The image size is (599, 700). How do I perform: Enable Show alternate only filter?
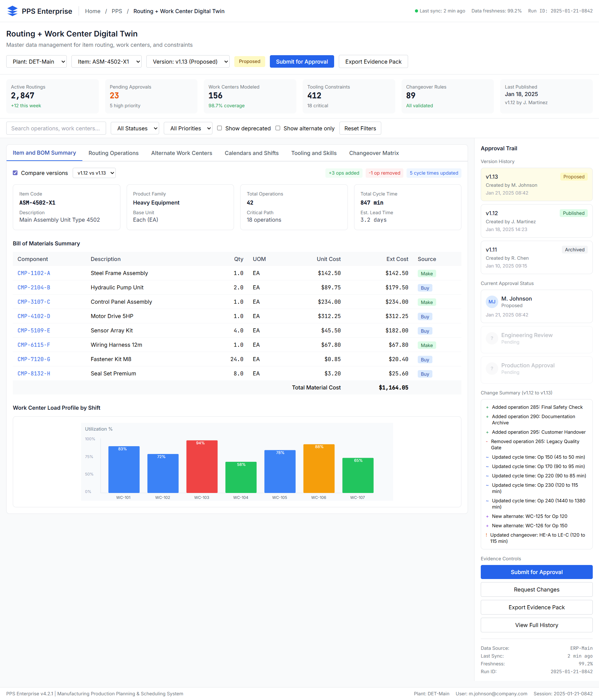pyautogui.click(x=278, y=128)
